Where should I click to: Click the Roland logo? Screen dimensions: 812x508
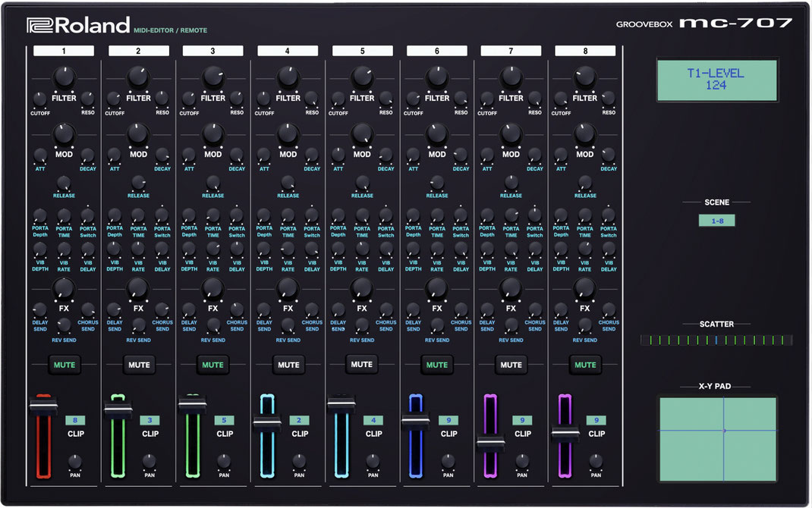78,25
